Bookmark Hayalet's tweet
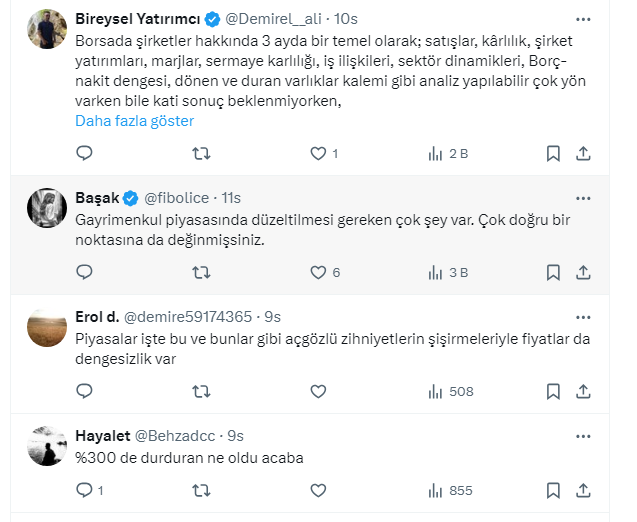Viewport: 637px width, 522px height. [x=553, y=490]
